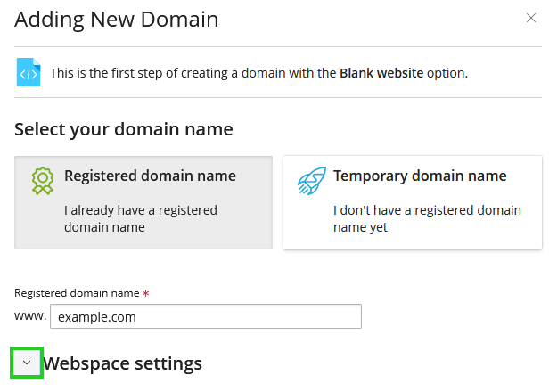The width and height of the screenshot is (549, 392).
Task: Close the Adding New Domain dialog
Action: (x=532, y=17)
